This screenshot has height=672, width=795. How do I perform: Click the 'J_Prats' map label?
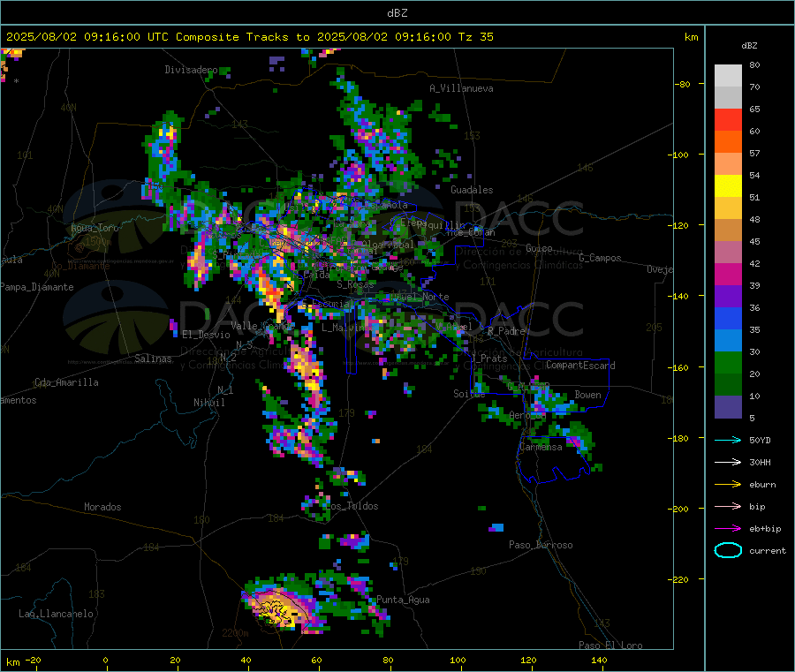coord(488,359)
